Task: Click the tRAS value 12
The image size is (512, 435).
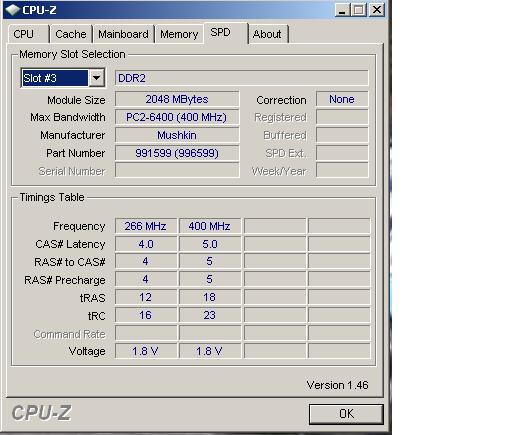Action: click(146, 297)
